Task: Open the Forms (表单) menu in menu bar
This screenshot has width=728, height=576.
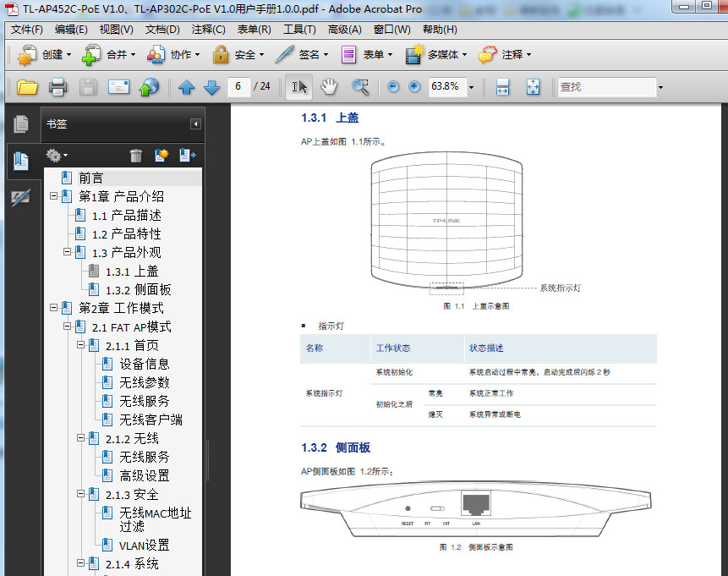Action: [254, 30]
